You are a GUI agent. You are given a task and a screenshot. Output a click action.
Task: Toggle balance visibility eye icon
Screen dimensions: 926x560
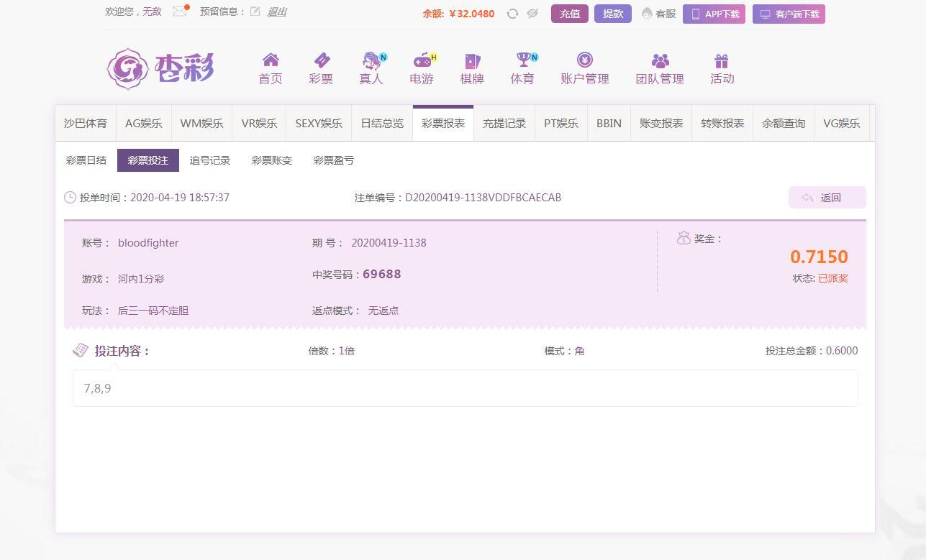point(532,14)
